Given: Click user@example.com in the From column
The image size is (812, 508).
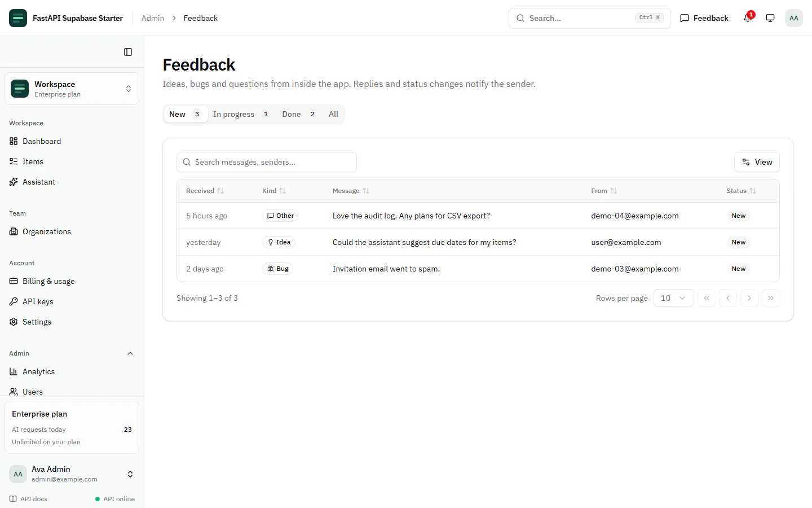Looking at the screenshot, I should click(626, 242).
